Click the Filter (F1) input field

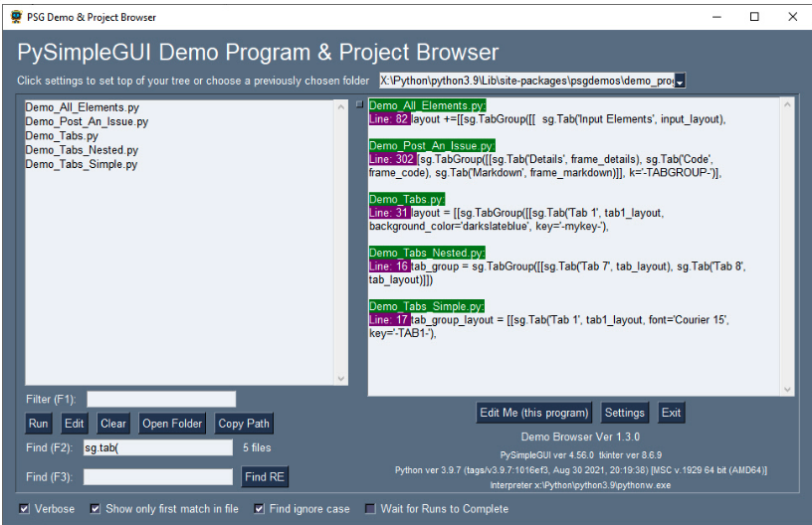pos(161,400)
